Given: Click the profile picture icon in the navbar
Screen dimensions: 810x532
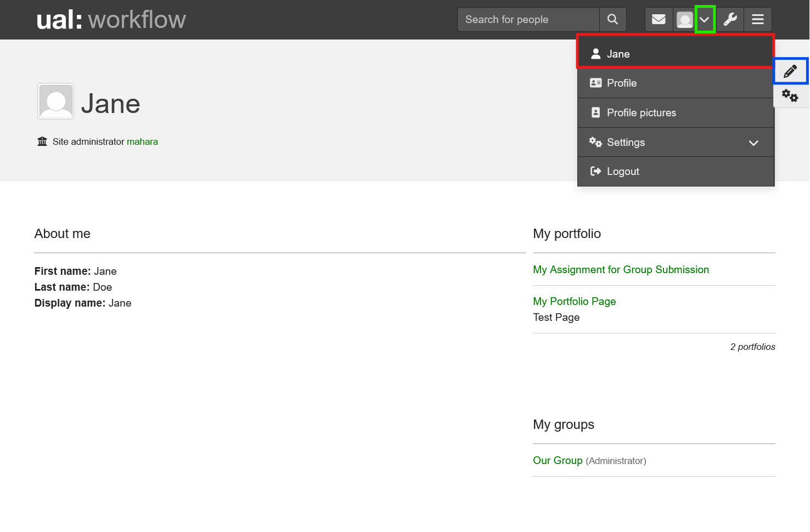Looking at the screenshot, I should tap(684, 19).
